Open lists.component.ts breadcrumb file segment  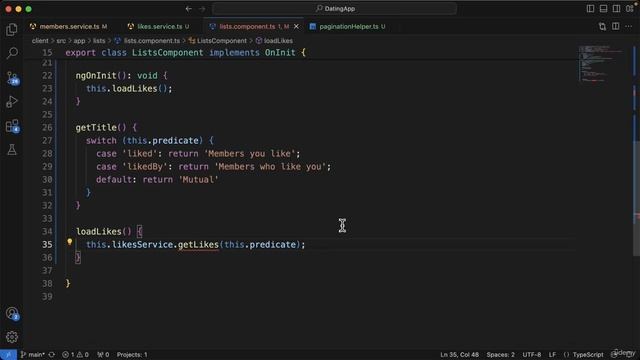pos(147,41)
